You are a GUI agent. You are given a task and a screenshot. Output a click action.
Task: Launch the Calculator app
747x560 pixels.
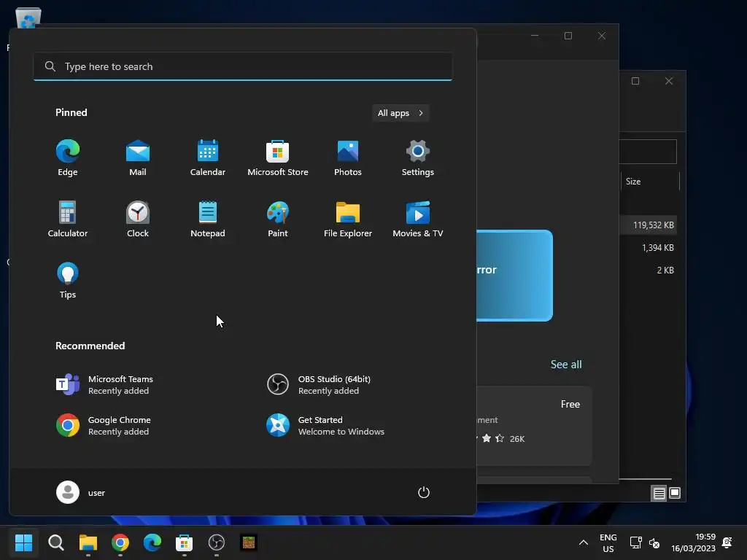(x=68, y=219)
